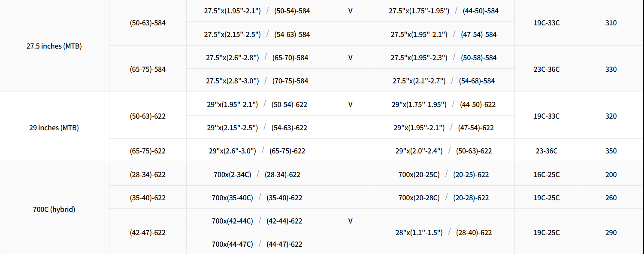This screenshot has height=254, width=644.
Task: Click the "27.5 inches (MTB)" row header
Action: (54, 46)
